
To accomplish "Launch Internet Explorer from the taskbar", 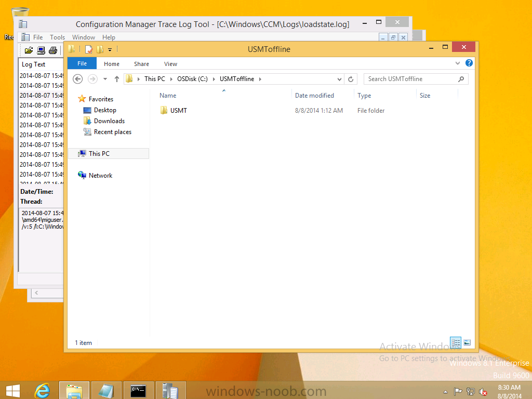I will pos(43,391).
